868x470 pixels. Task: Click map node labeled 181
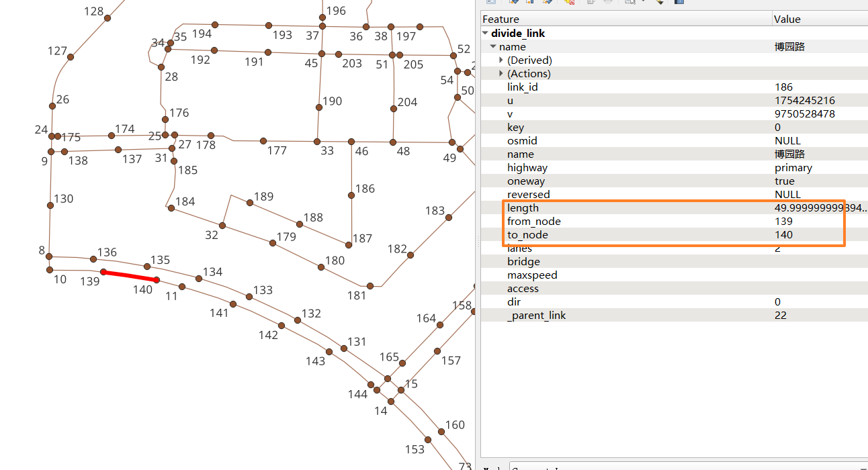[370, 286]
